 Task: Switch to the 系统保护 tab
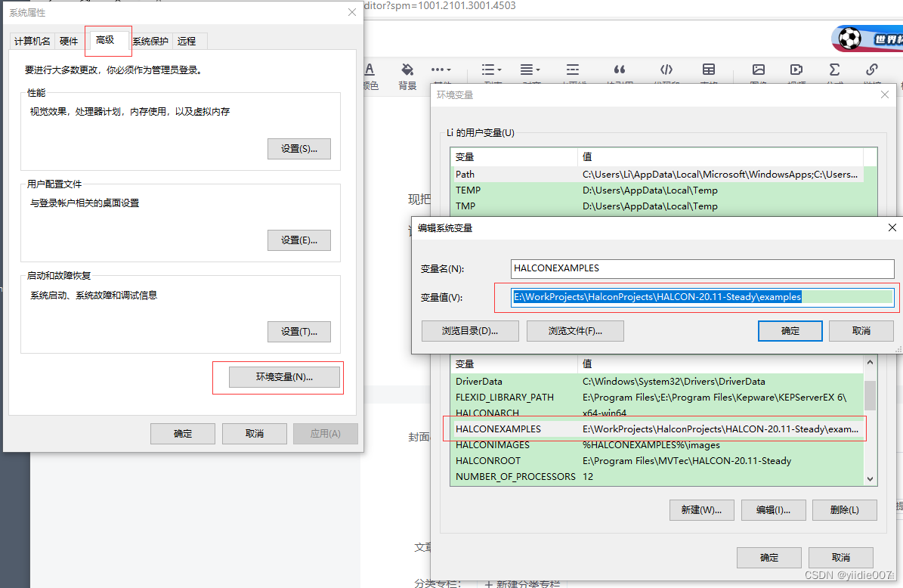click(x=150, y=42)
